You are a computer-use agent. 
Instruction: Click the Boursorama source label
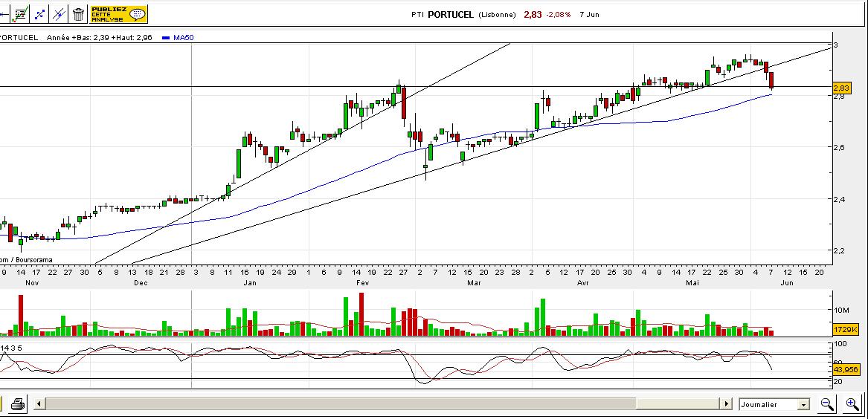tap(34, 260)
